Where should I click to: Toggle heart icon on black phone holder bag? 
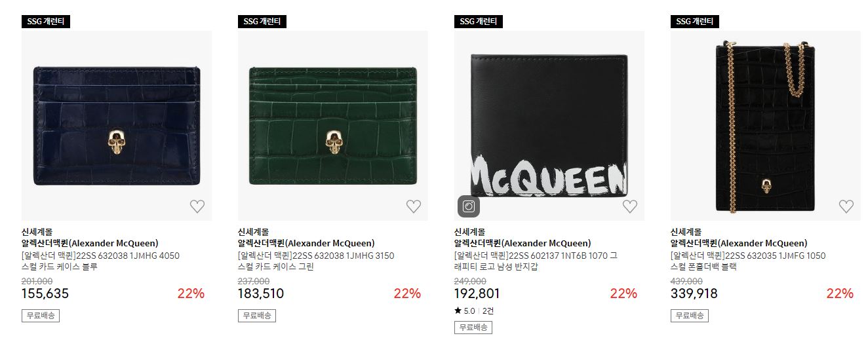pyautogui.click(x=846, y=206)
